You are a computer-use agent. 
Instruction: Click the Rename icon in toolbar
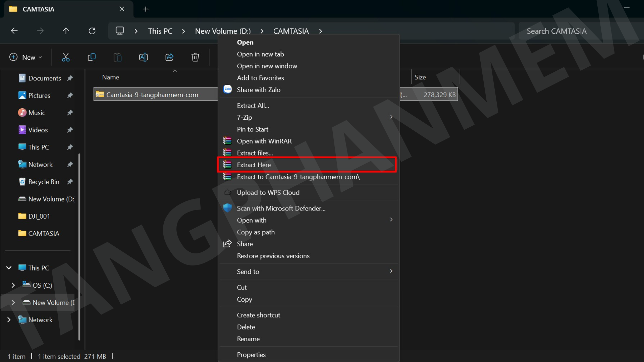click(x=143, y=57)
